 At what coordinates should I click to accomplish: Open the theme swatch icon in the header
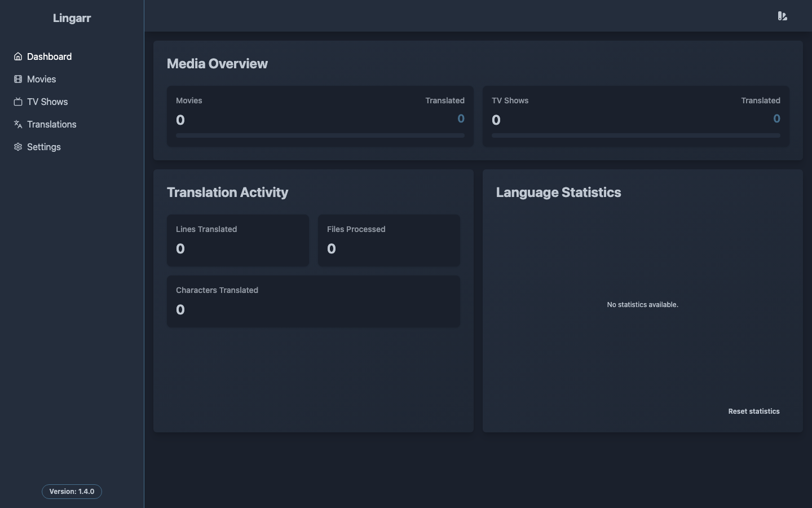click(782, 16)
